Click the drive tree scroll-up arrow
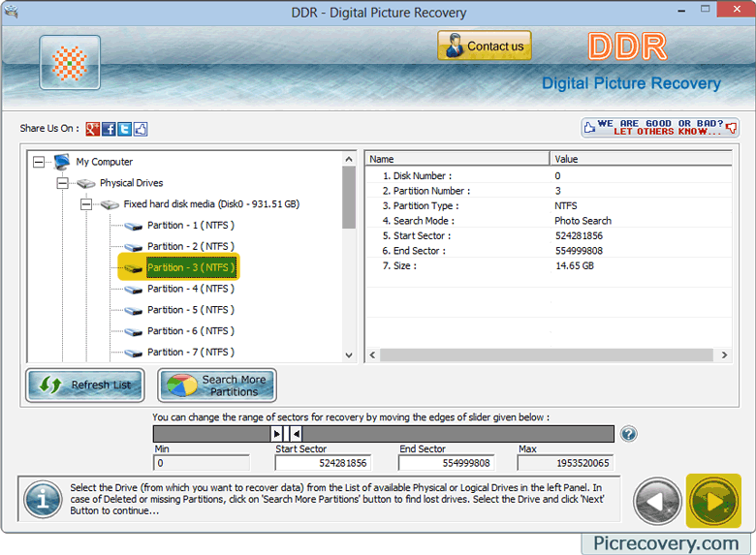This screenshot has width=756, height=555. click(x=349, y=159)
